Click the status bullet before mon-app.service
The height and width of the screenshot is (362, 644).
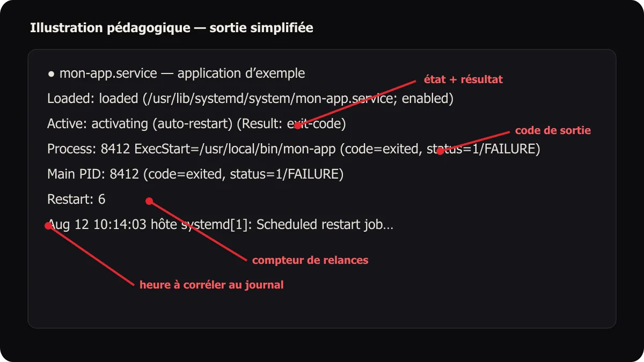[x=51, y=74]
